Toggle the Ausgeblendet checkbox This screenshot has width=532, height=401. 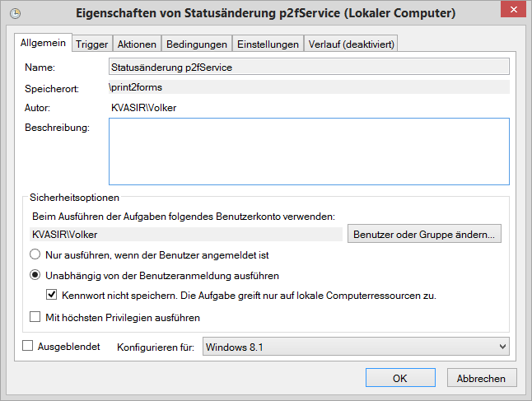point(28,347)
